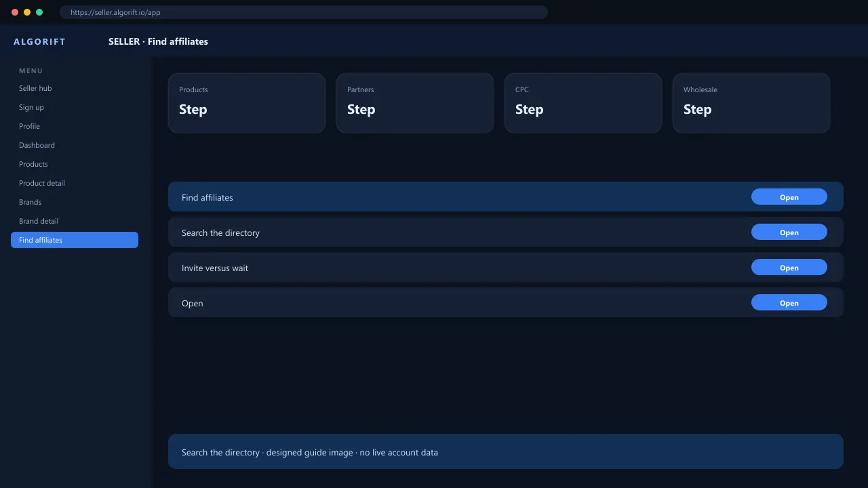Click the 'Search the directory' row label
The width and height of the screenshot is (868, 488).
click(220, 233)
